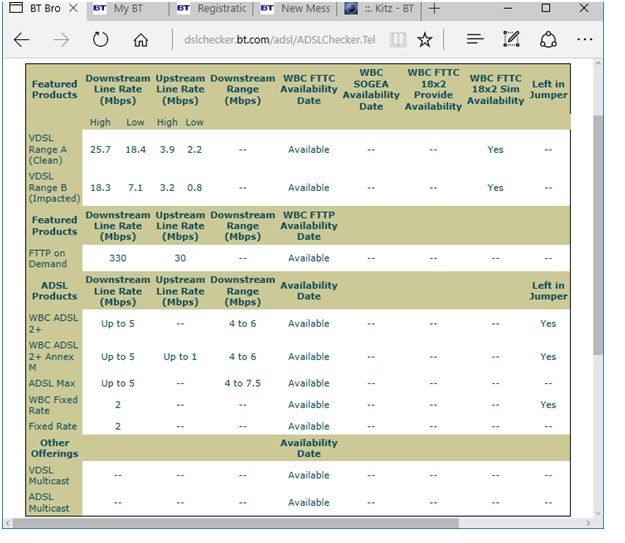Click the WBC FTTC Availability Date header

309,89
